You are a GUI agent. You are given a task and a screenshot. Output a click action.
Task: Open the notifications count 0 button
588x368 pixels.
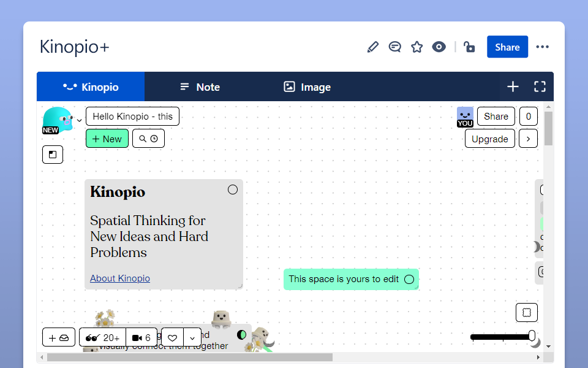click(528, 117)
